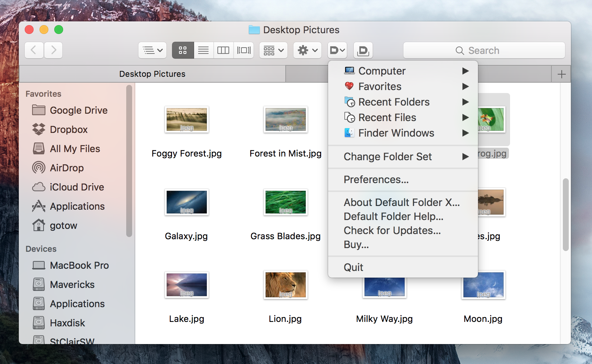Click the Haxdisk drive icon
The width and height of the screenshot is (592, 364).
point(39,323)
